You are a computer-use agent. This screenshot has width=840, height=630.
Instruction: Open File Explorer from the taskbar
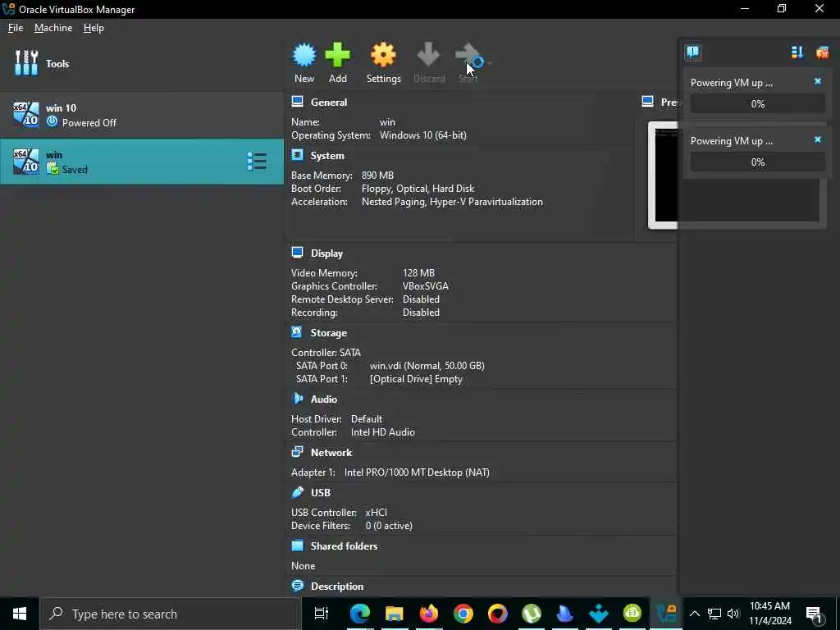click(395, 614)
